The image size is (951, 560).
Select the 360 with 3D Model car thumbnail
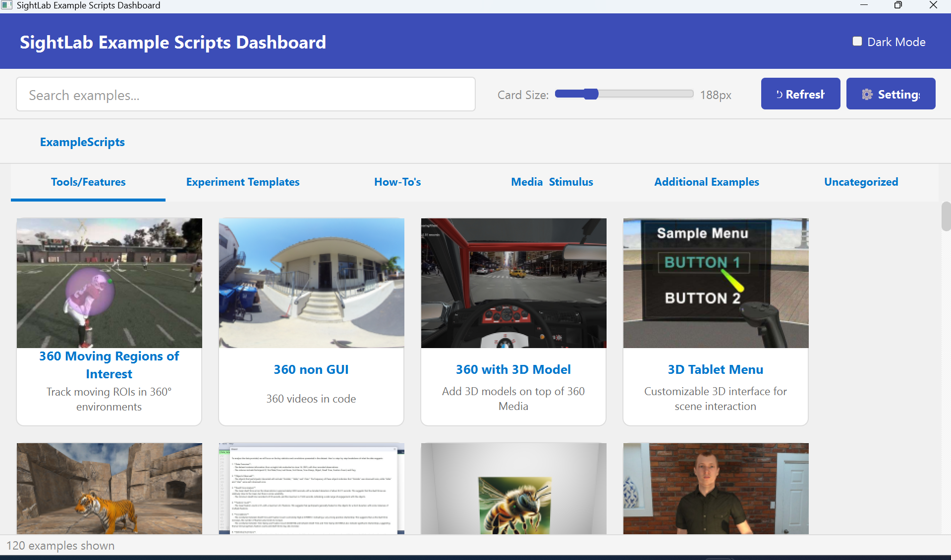tap(513, 283)
